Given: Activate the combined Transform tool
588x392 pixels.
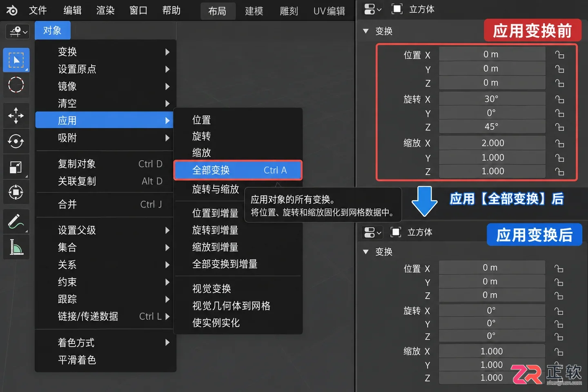Looking at the screenshot, I should coord(16,192).
